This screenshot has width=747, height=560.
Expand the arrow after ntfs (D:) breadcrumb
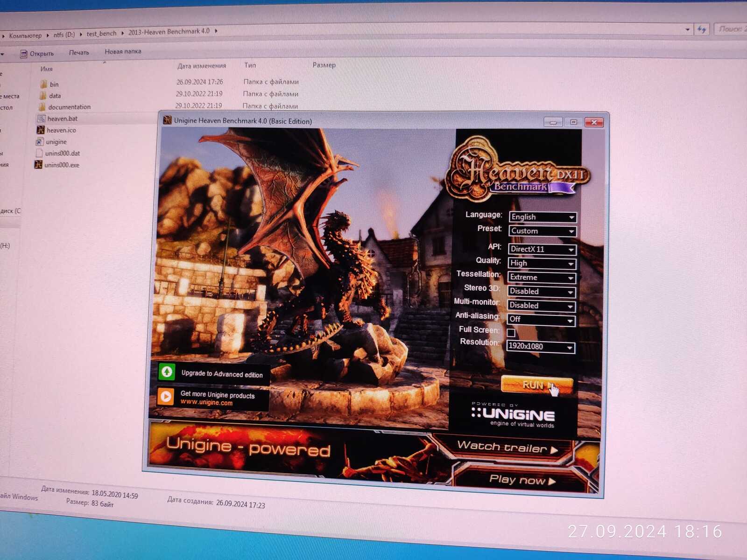(x=81, y=34)
